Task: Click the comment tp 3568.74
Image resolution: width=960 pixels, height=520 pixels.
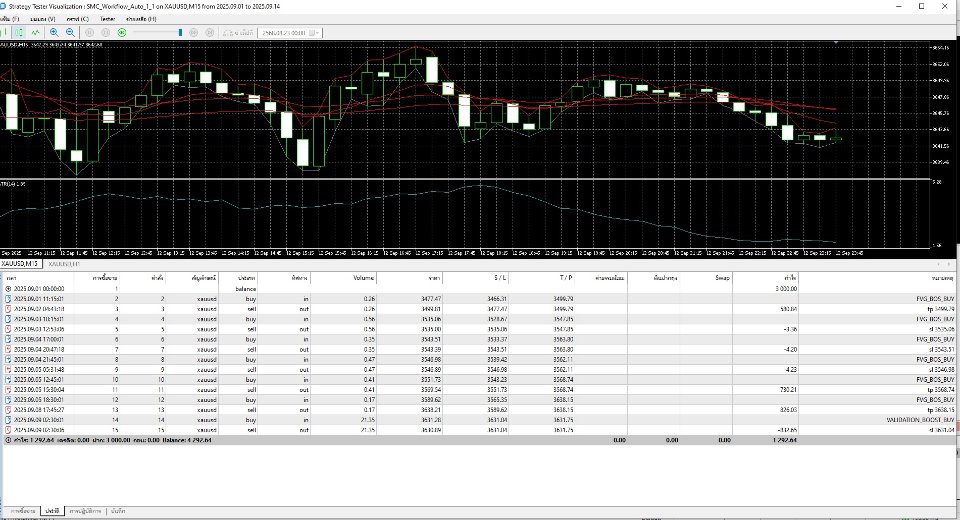Action: (940, 390)
